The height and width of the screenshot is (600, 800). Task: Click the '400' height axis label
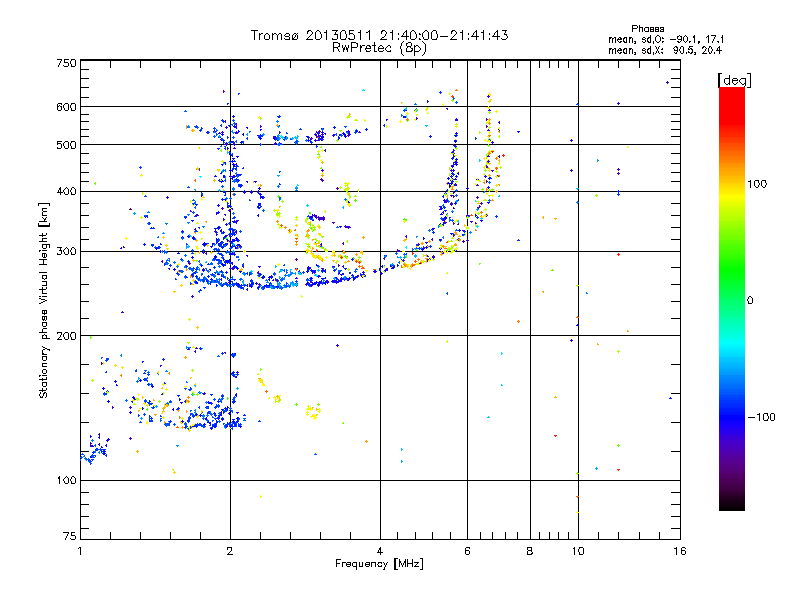click(x=66, y=191)
